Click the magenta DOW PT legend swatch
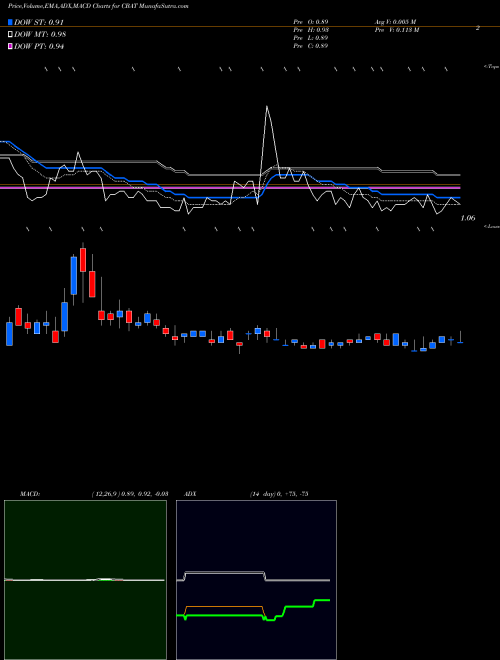Screen dimensions: 500x660 click(10, 46)
